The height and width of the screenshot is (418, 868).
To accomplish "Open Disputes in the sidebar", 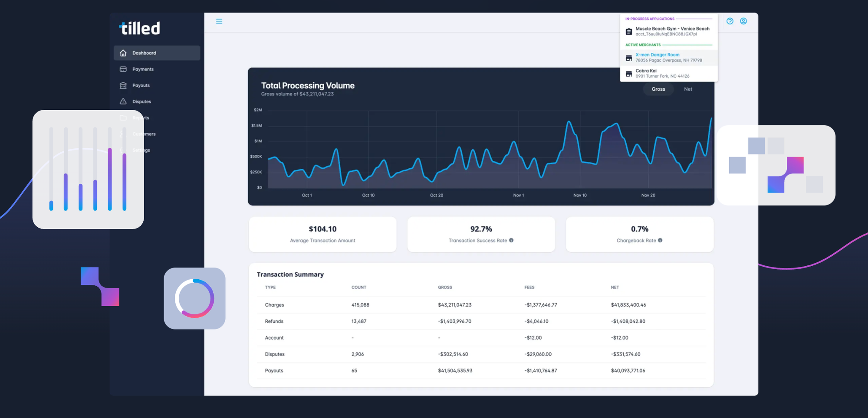I will point(157,101).
